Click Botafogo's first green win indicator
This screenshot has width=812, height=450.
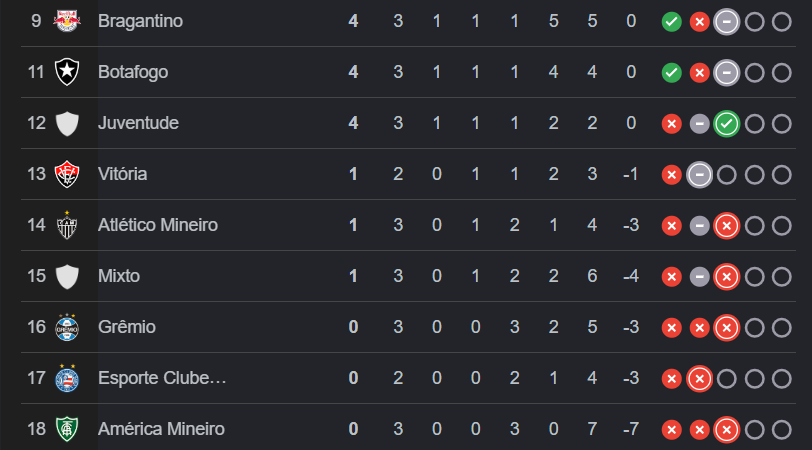tap(672, 72)
